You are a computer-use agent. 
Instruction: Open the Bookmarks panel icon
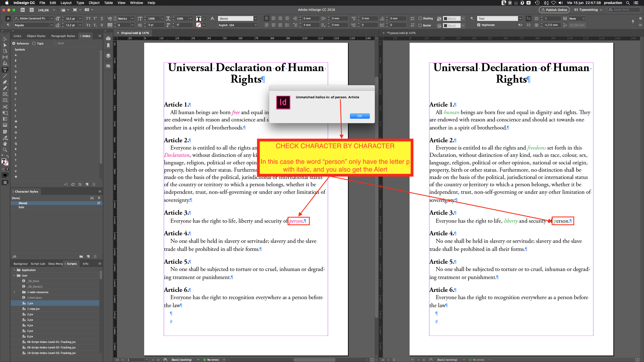click(x=108, y=46)
